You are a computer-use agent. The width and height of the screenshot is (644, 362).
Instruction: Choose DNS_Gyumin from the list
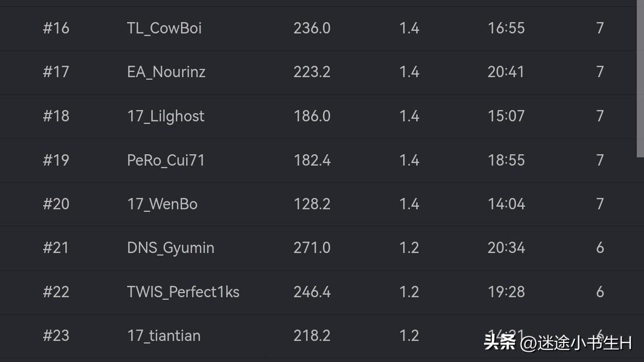coord(170,248)
